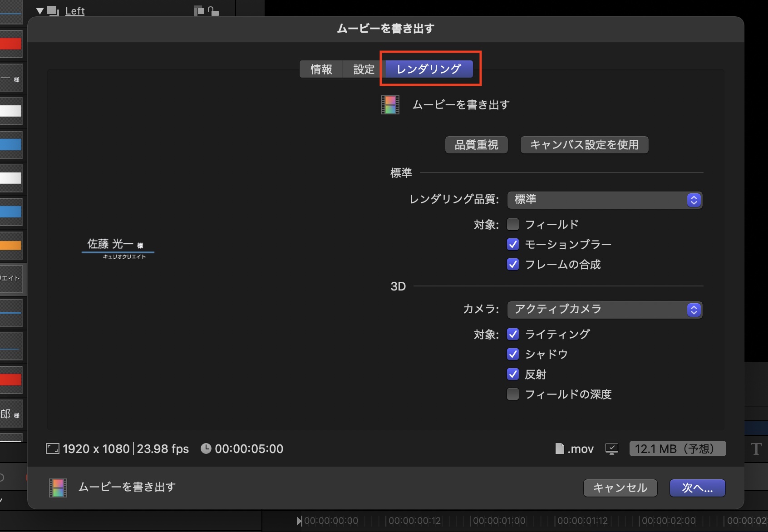Click the 00:00:01:12 mark on the timeline ruler
Viewport: 768px width, 532px height.
pos(583,521)
